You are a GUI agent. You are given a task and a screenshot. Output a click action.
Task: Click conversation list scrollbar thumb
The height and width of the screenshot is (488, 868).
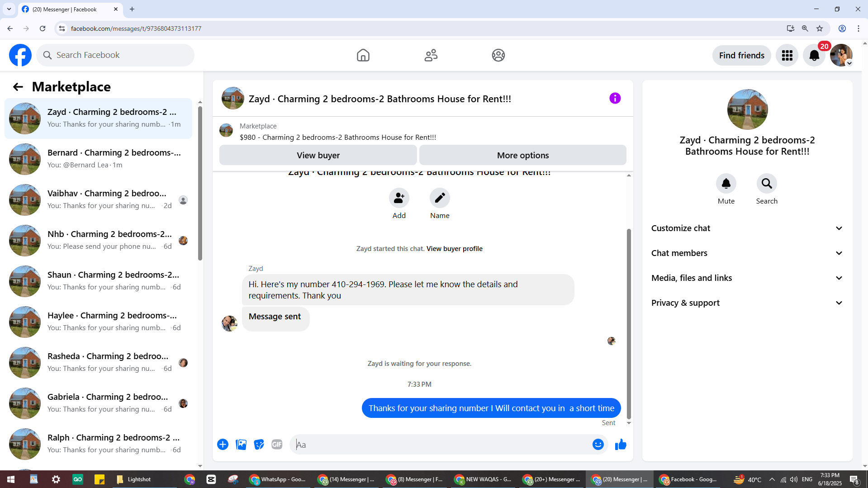200,183
